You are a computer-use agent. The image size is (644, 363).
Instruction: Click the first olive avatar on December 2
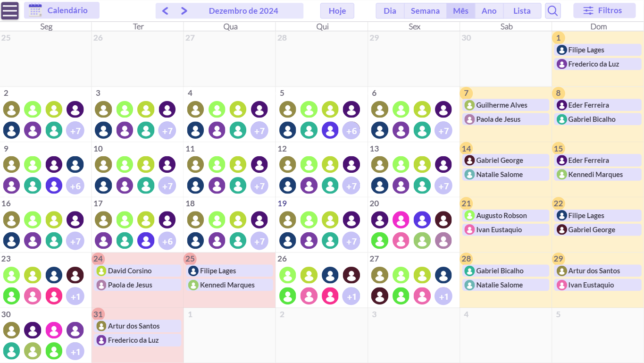pyautogui.click(x=12, y=110)
